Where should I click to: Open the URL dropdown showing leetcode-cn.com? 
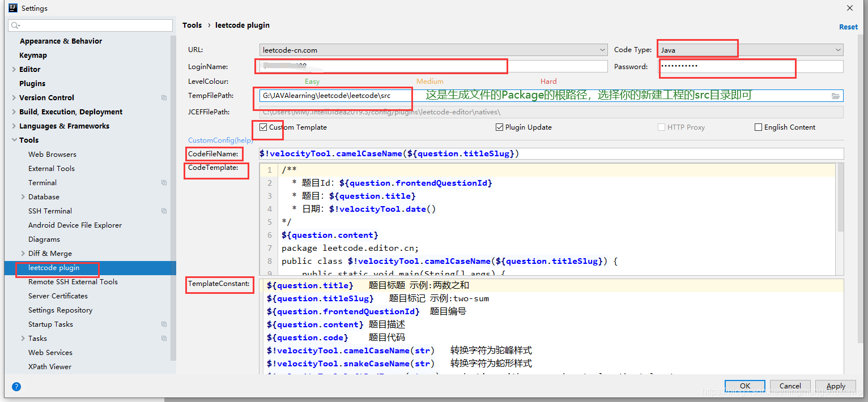tap(433, 50)
